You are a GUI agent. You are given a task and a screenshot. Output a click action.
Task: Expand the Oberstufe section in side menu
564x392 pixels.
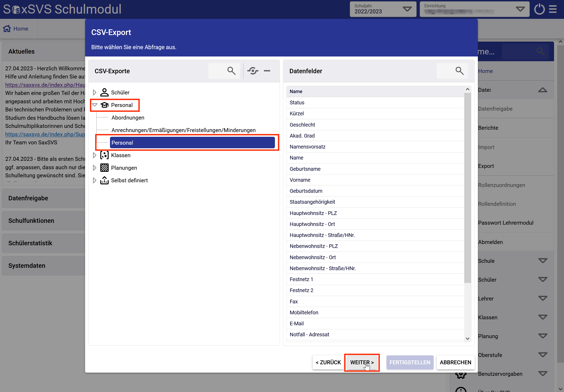pos(543,355)
